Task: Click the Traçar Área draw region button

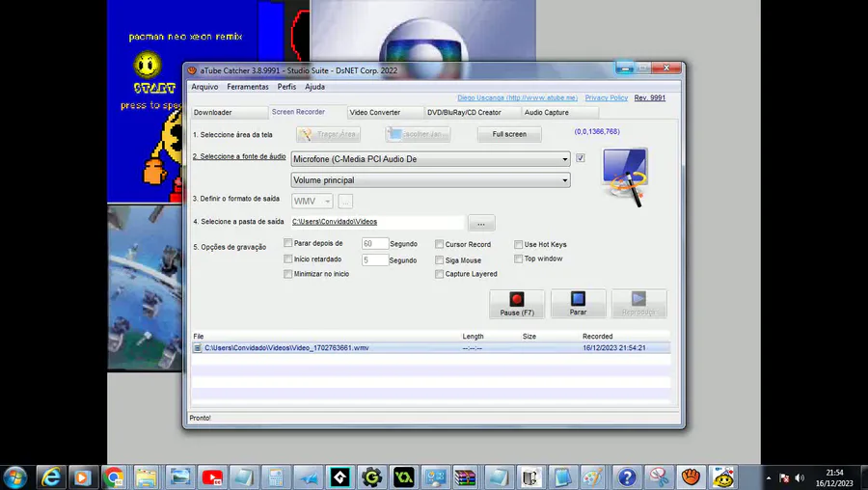Action: point(328,134)
